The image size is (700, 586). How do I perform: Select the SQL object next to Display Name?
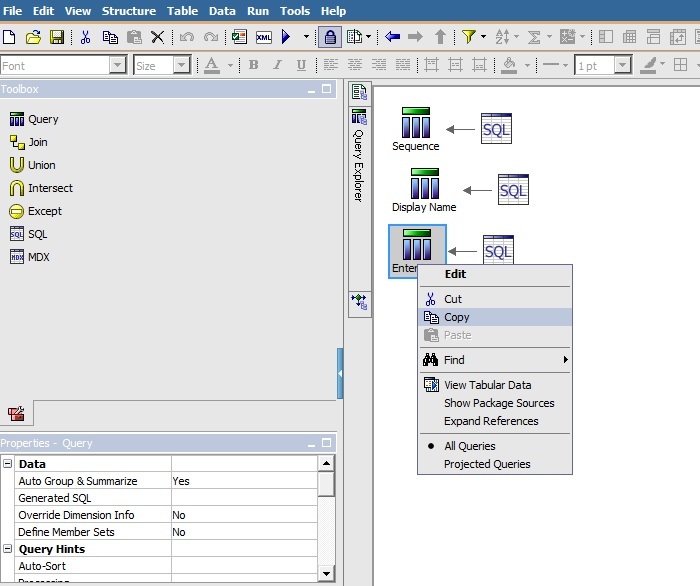[513, 190]
